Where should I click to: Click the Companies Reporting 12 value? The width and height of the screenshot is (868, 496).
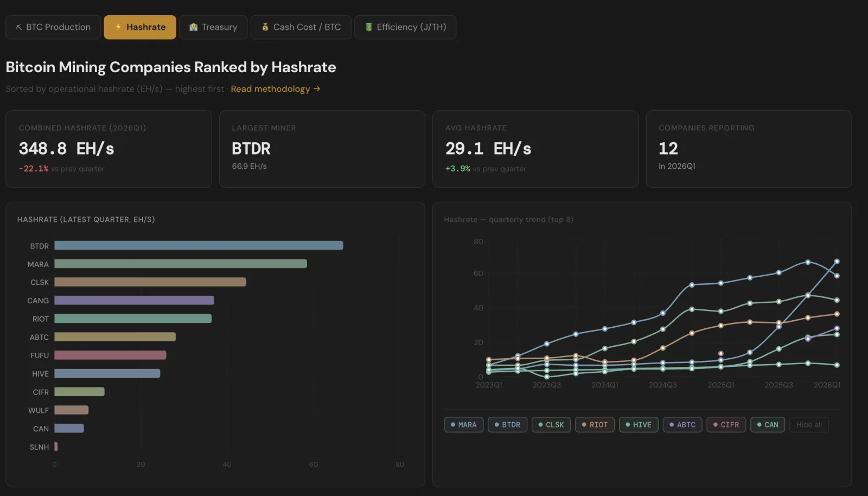pos(668,149)
